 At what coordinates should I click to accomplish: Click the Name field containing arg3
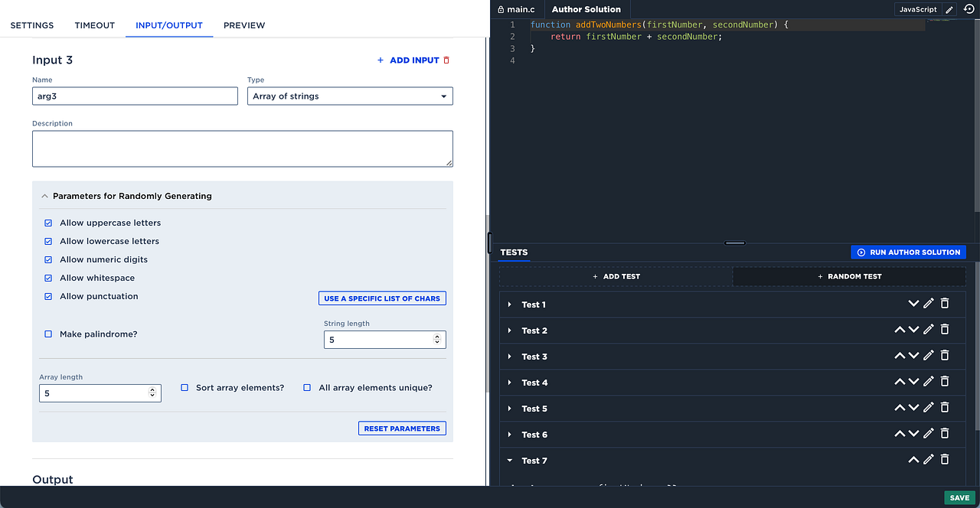coord(135,96)
